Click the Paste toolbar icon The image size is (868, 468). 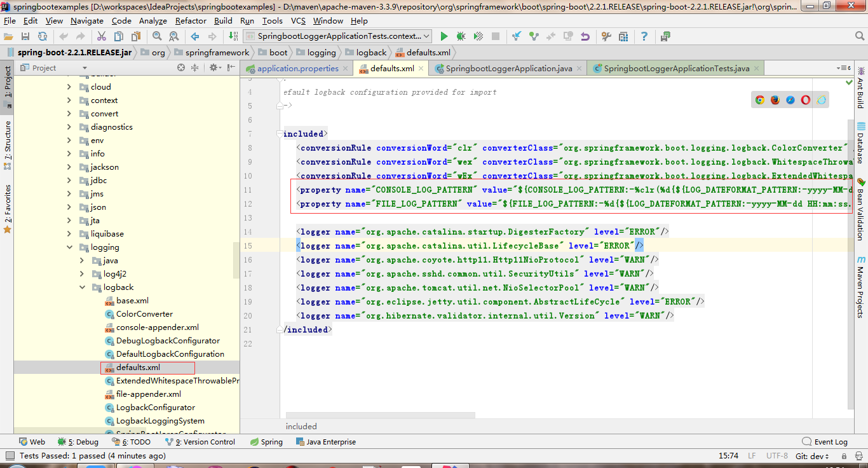click(135, 36)
